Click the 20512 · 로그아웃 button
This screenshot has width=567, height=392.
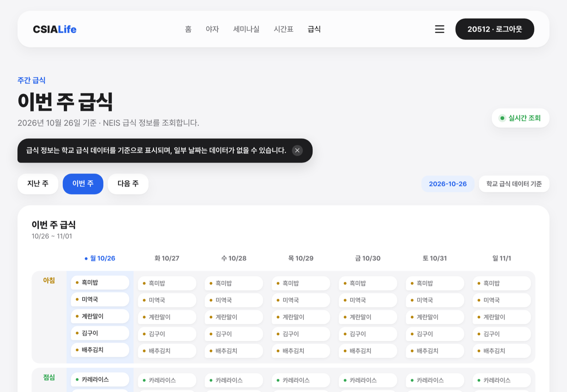point(495,29)
